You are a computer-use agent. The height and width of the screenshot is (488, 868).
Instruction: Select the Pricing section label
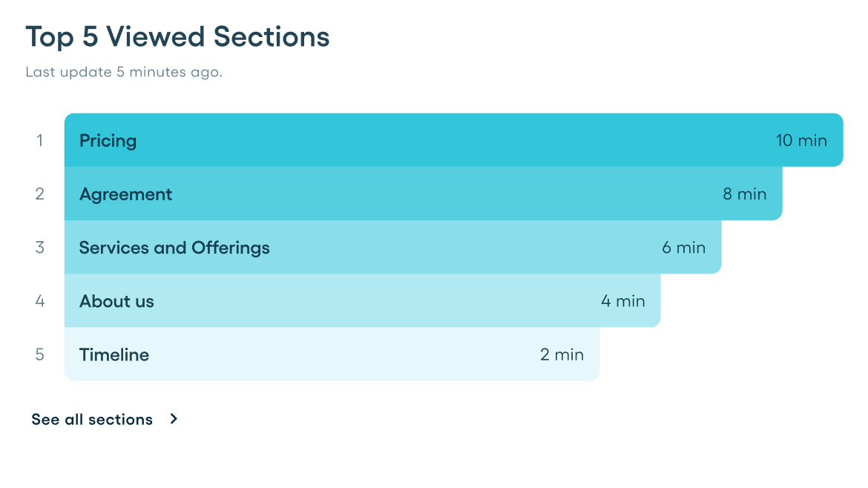[108, 141]
